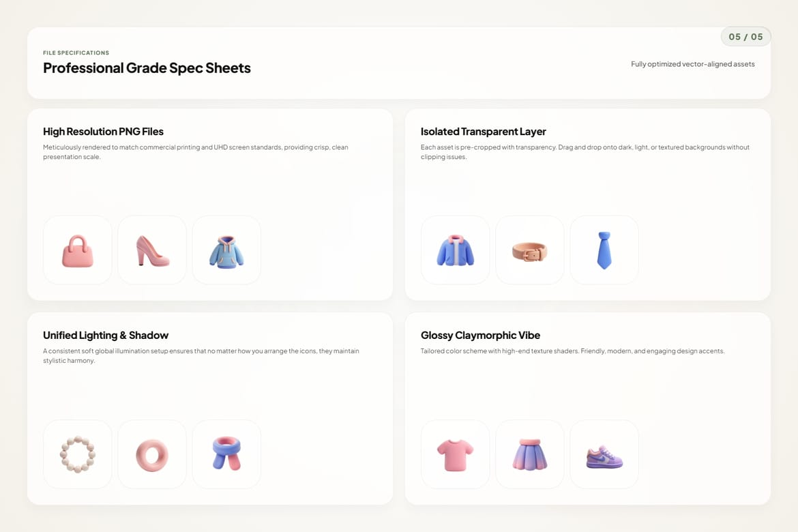Select the Isolated Transparent Layer title

[x=483, y=132]
